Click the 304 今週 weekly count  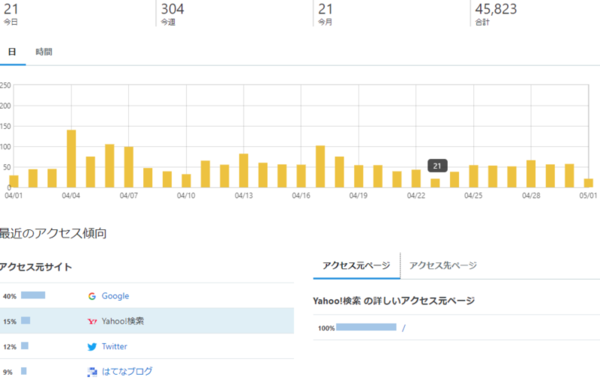172,14
